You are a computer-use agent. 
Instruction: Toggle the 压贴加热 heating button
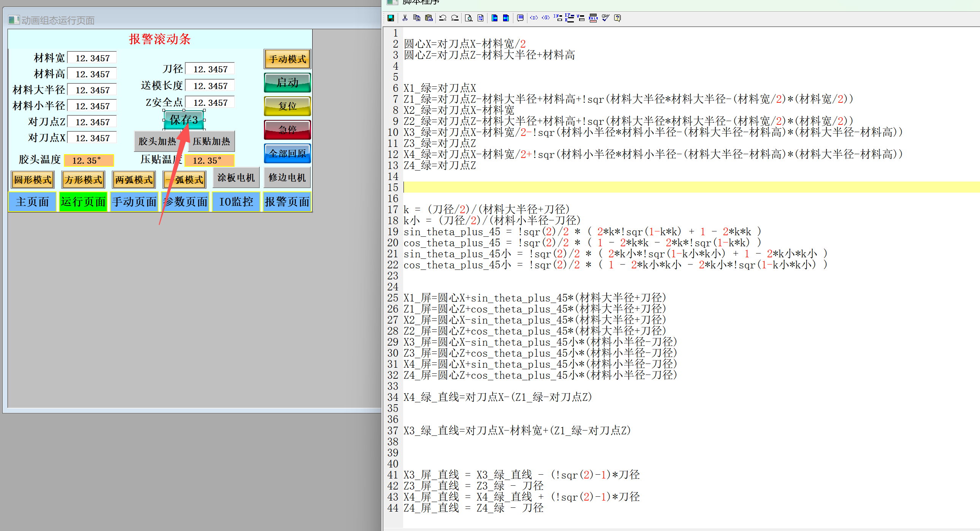point(211,141)
